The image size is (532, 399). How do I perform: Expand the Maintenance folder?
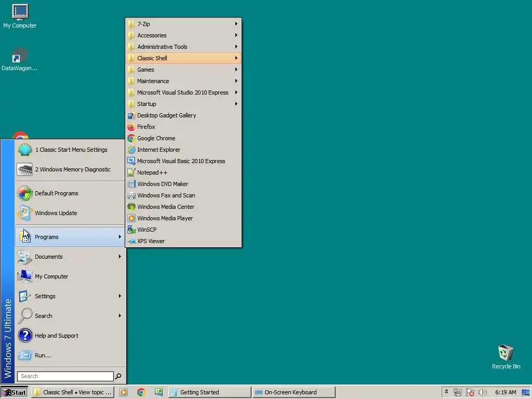pos(183,81)
